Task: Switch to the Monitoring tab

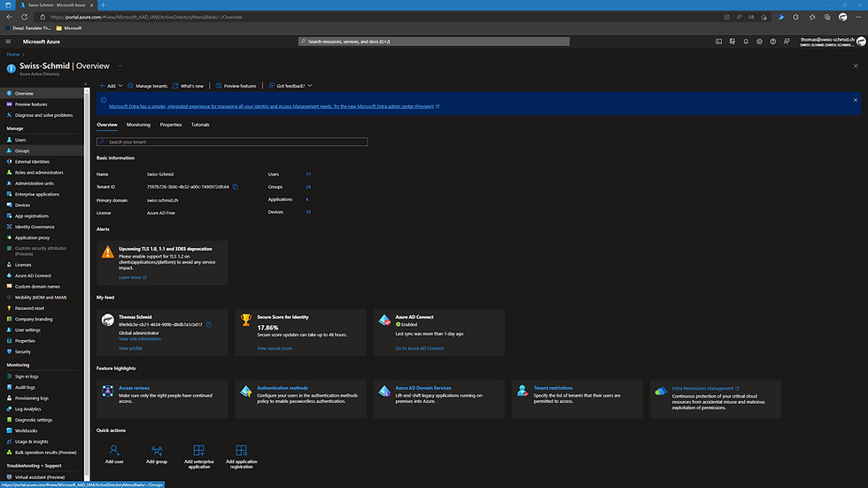Action: [138, 125]
